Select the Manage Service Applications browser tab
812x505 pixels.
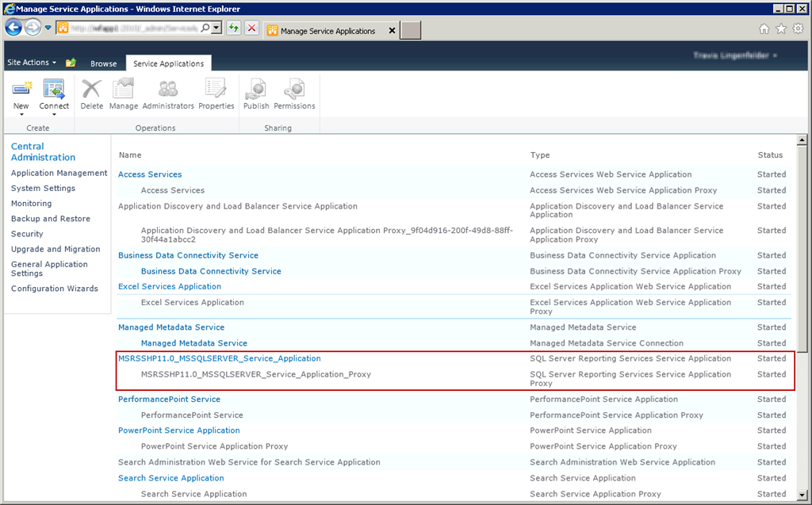[327, 31]
